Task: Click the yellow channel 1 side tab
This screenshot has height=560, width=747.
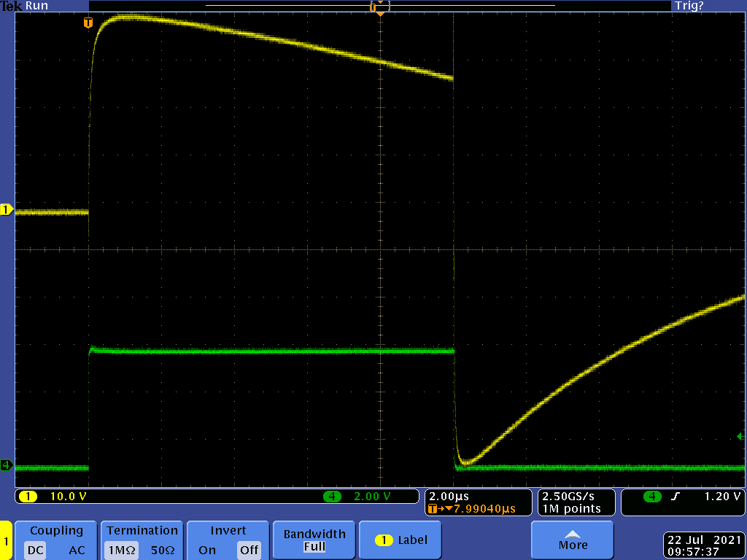Action: 6,540
